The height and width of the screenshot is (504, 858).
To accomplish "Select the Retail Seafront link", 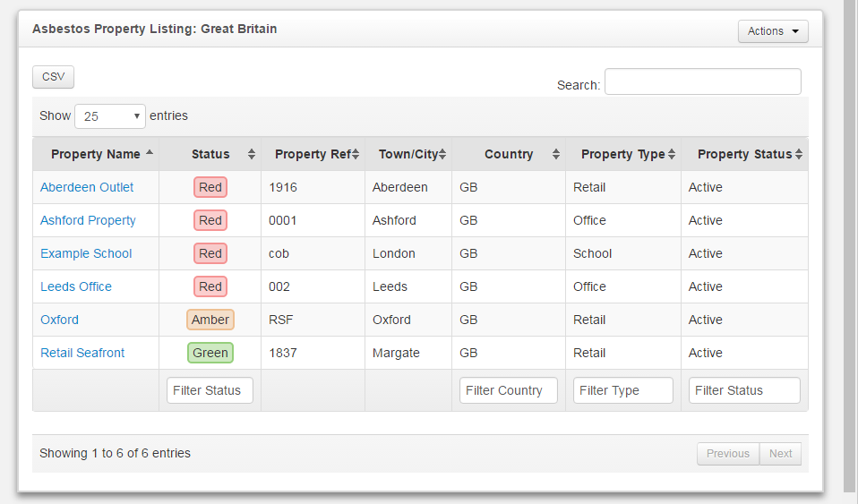I will click(x=82, y=353).
